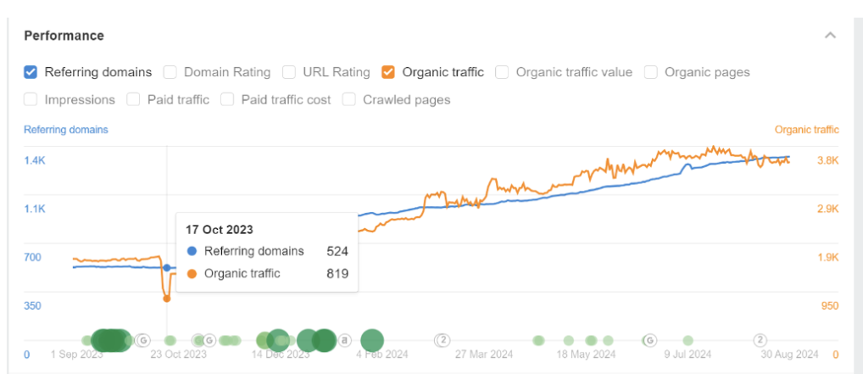Show Organic traffic value on chart
The image size is (868, 374).
click(x=502, y=72)
